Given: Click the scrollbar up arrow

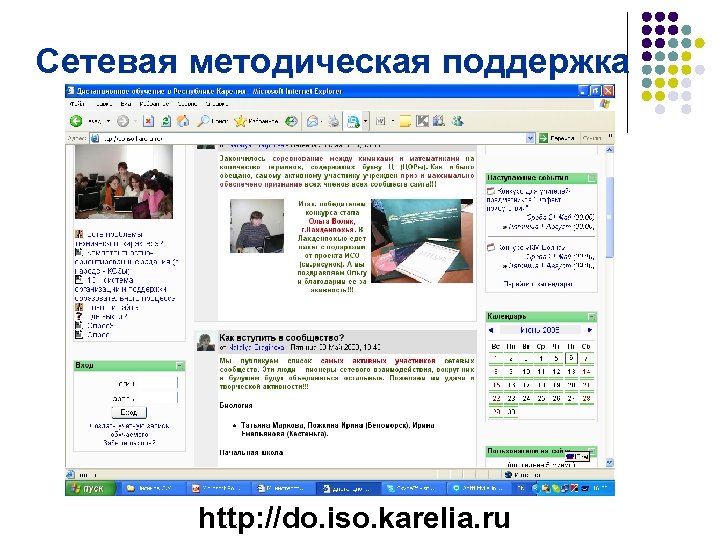Looking at the screenshot, I should pyautogui.click(x=609, y=150).
